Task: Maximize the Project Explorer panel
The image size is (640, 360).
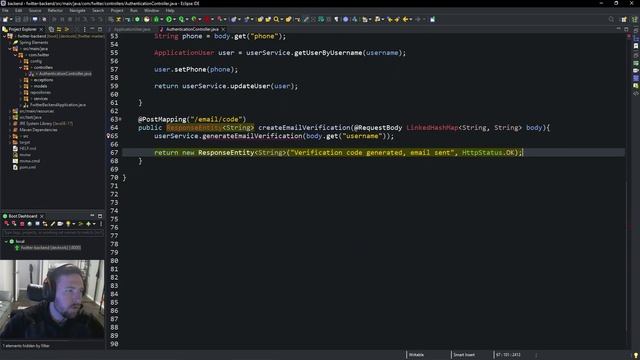Action: point(100,29)
